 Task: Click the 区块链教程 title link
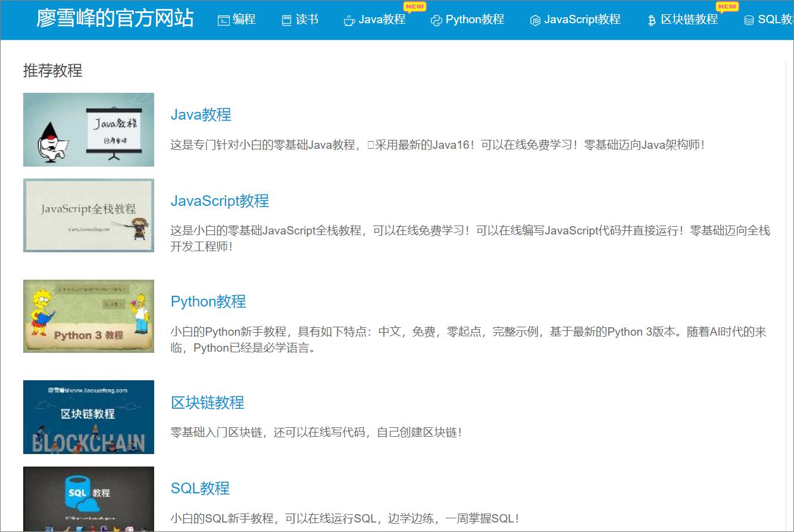[208, 403]
